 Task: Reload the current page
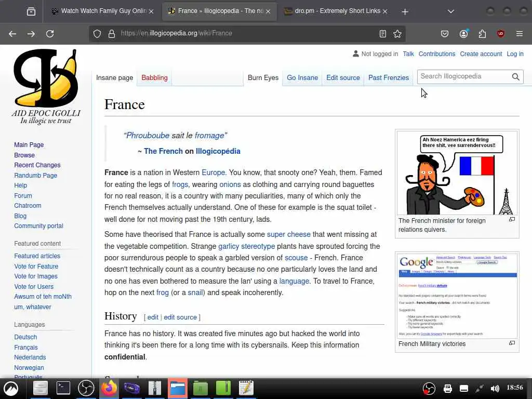tap(50, 34)
